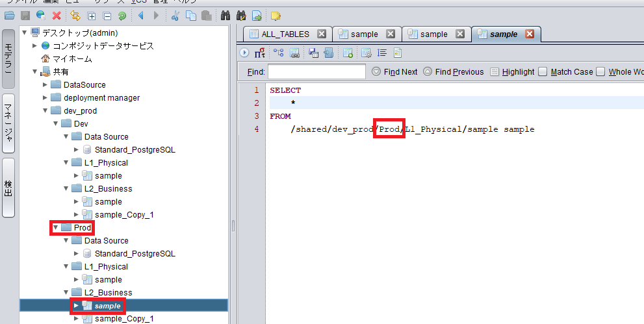Click the node lineage diagram icon

(279, 53)
